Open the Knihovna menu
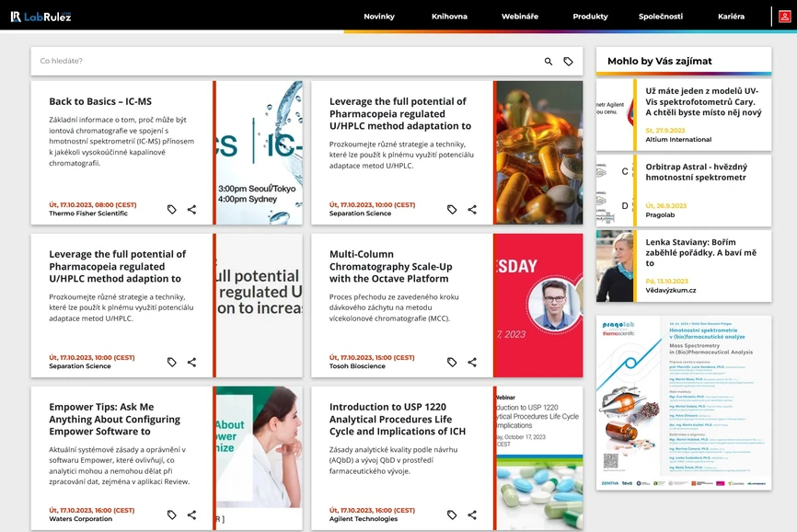Viewport: 797px width, 532px height. click(x=449, y=17)
